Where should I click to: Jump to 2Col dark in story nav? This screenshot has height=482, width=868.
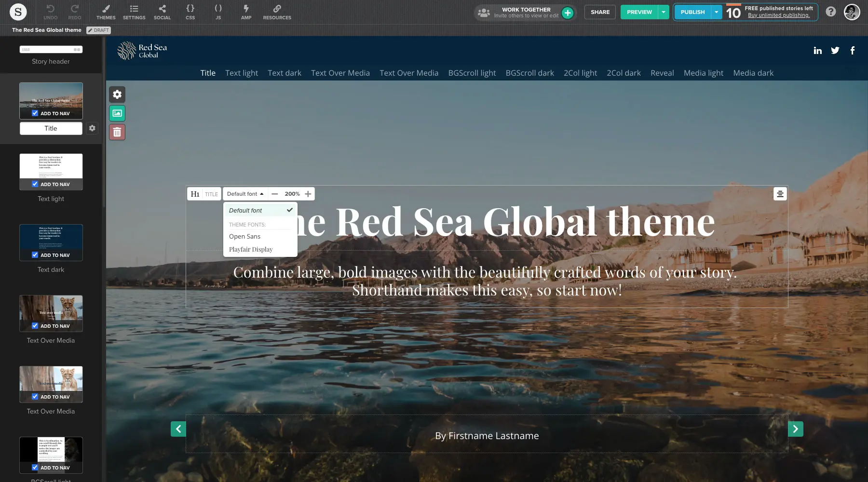624,73
